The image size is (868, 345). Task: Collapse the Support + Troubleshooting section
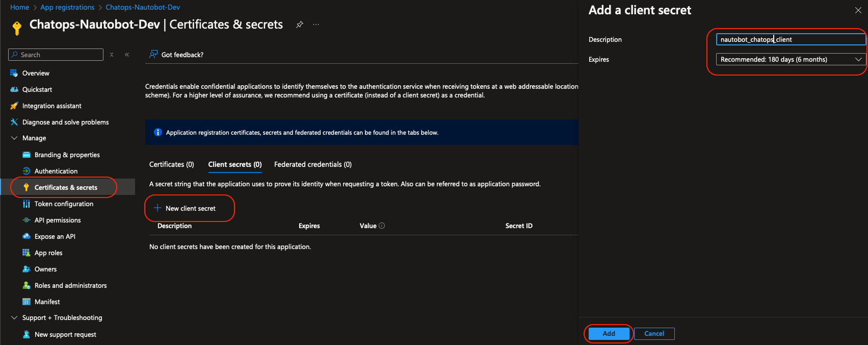14,317
